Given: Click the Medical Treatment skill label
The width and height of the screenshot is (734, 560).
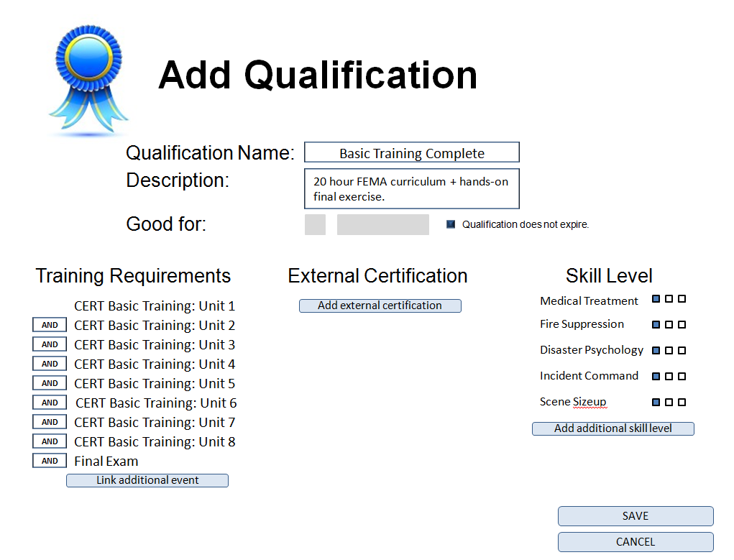Looking at the screenshot, I should click(x=589, y=301).
